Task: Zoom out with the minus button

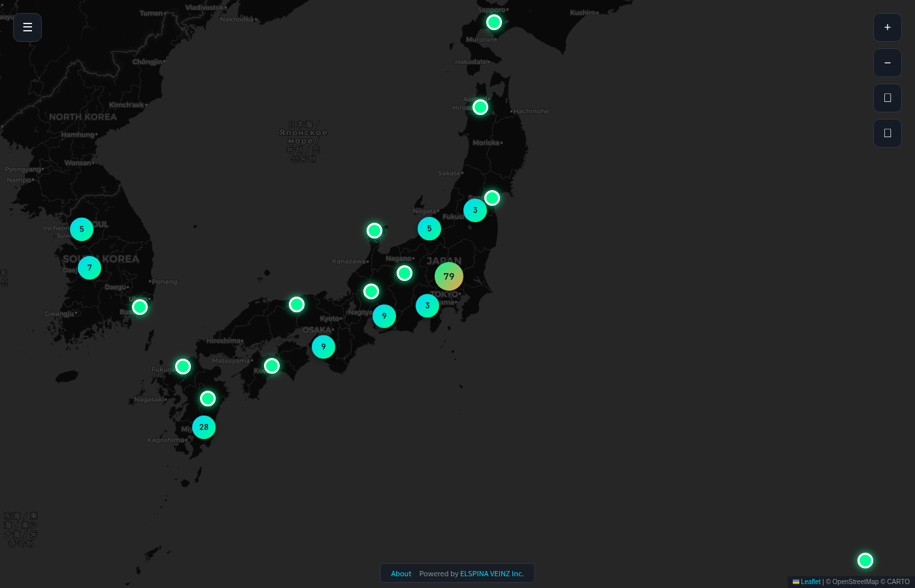Action: (x=888, y=63)
